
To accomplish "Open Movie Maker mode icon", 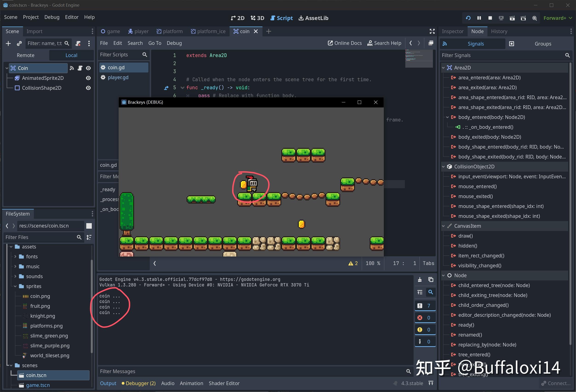I will pos(534,18).
